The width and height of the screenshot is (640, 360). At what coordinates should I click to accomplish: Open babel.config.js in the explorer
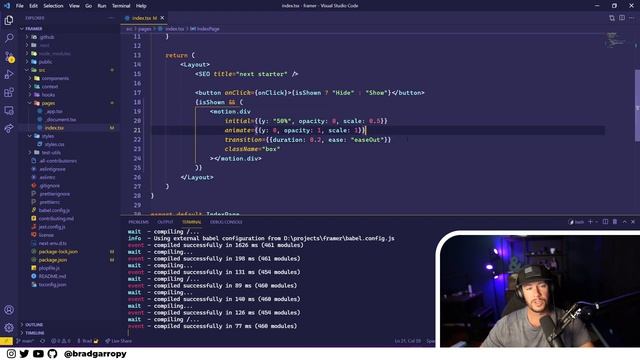(54, 210)
